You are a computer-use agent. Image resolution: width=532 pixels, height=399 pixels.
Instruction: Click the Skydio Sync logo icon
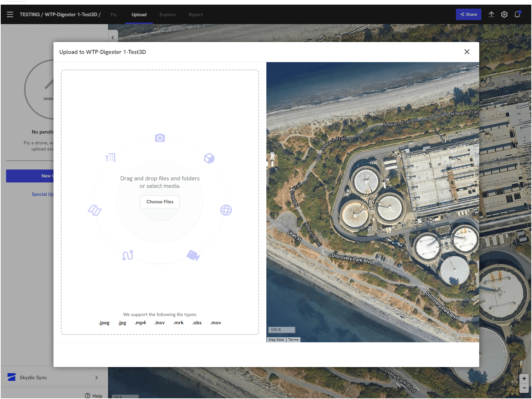pos(11,377)
